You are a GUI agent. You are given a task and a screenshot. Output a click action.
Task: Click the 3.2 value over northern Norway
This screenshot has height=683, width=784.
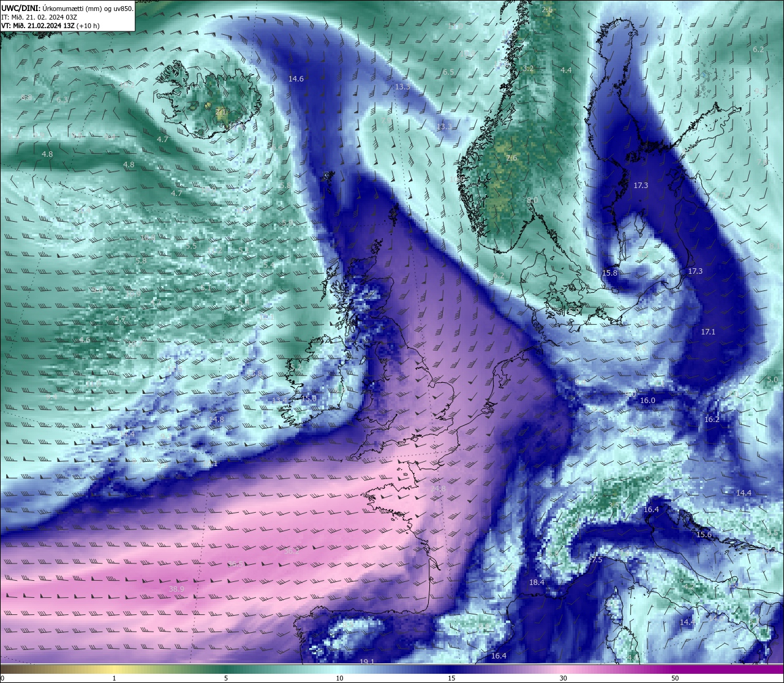point(528,69)
